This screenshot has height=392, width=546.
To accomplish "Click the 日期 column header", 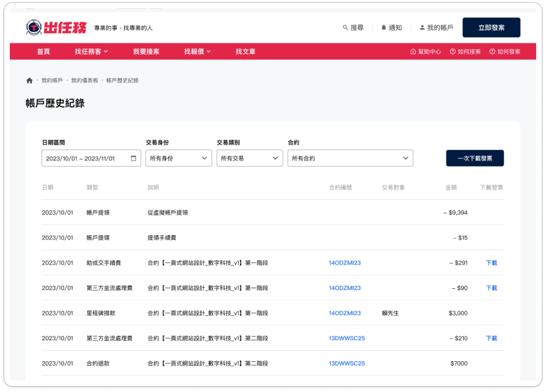I will click(48, 187).
